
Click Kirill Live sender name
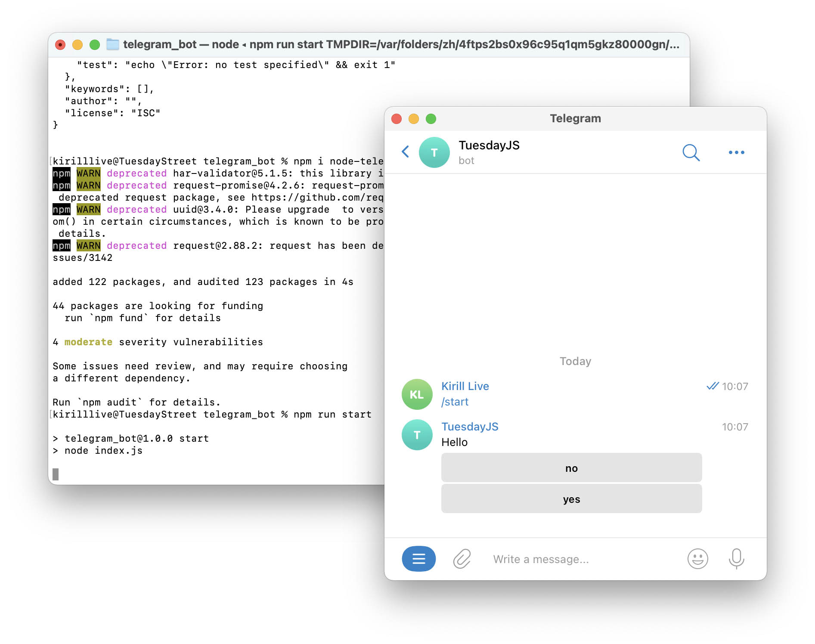click(x=465, y=386)
